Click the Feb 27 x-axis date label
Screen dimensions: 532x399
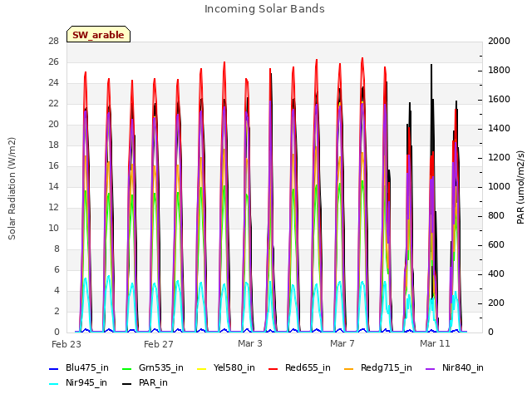(159, 344)
